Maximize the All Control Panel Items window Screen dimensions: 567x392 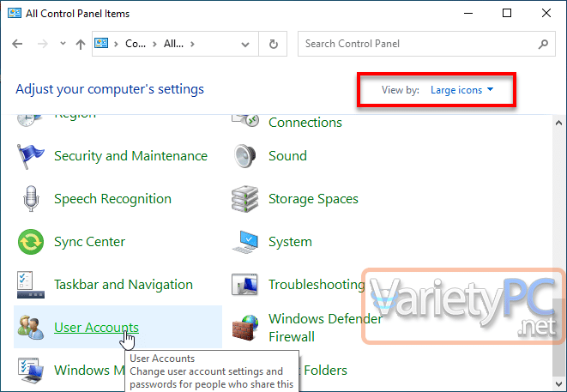(507, 14)
